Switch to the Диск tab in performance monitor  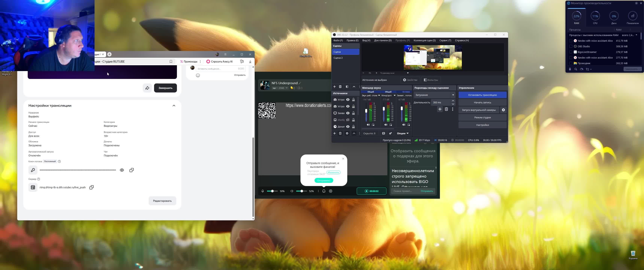614,18
